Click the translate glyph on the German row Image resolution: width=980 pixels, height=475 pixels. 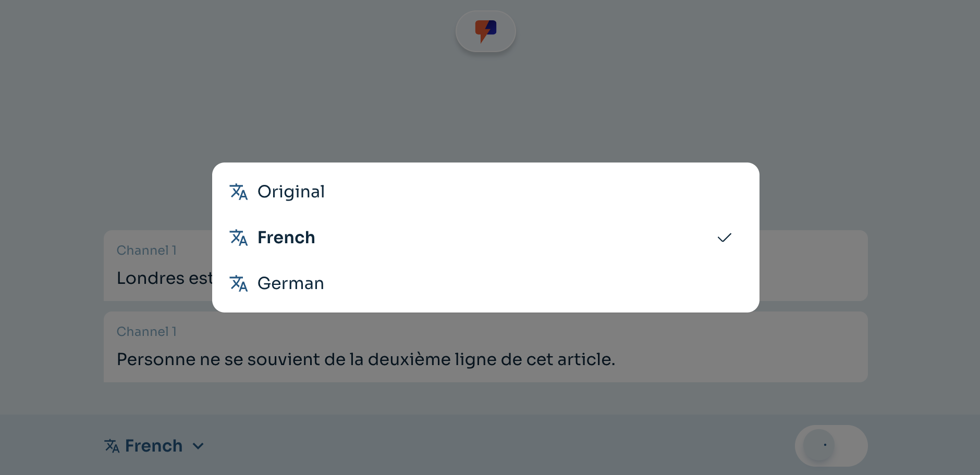click(x=239, y=283)
